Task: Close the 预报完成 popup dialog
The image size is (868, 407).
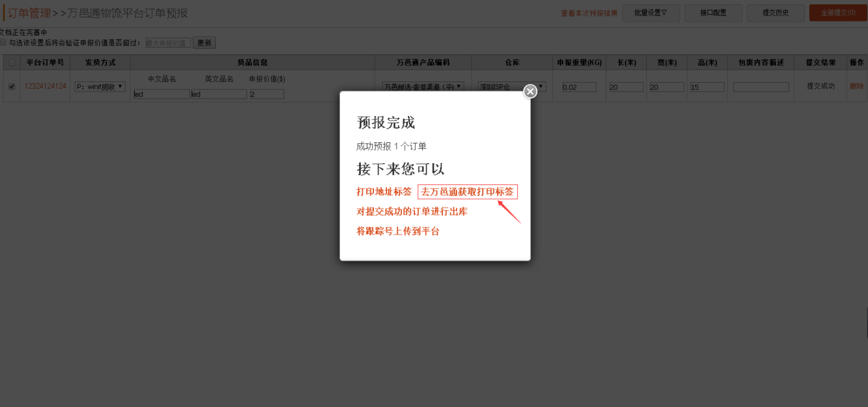Action: coord(530,91)
